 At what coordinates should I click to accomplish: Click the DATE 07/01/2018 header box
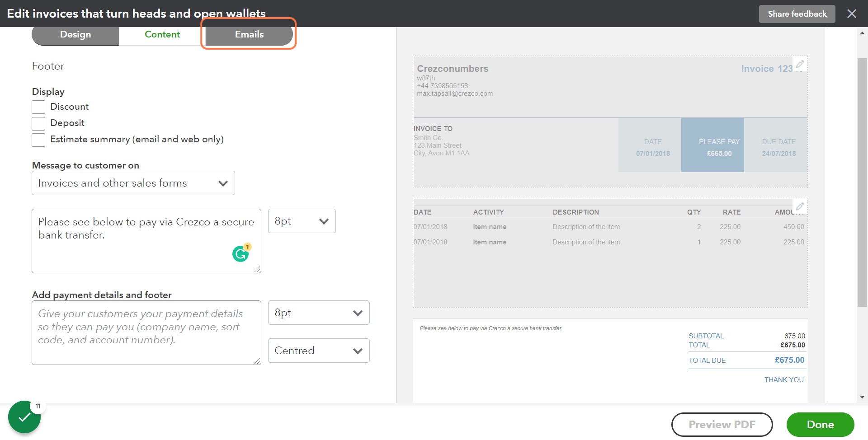tap(650, 145)
